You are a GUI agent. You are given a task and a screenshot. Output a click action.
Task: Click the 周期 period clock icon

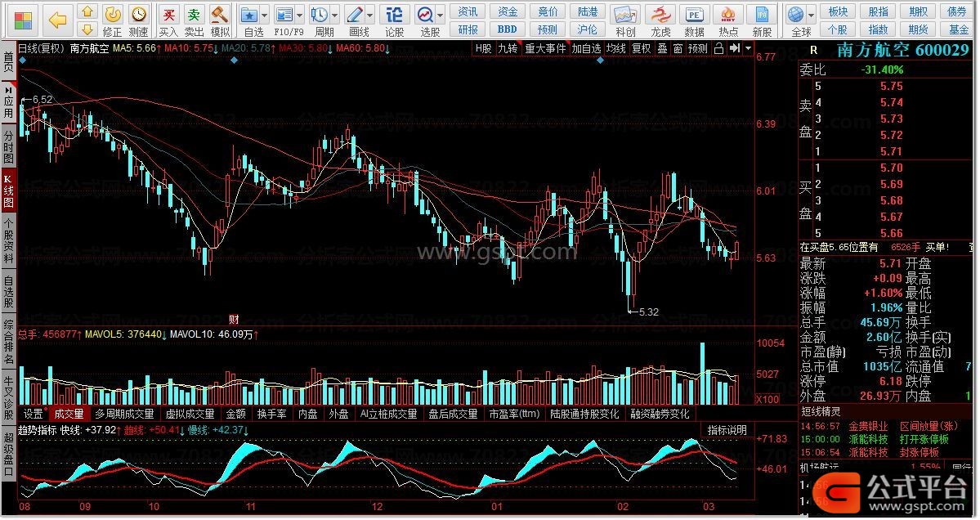tap(320, 15)
